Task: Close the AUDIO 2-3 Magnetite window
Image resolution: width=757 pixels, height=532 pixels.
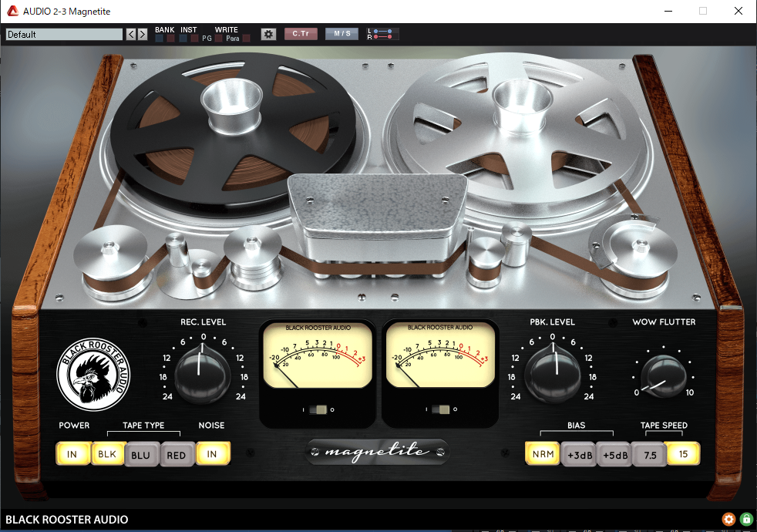Action: [x=738, y=11]
